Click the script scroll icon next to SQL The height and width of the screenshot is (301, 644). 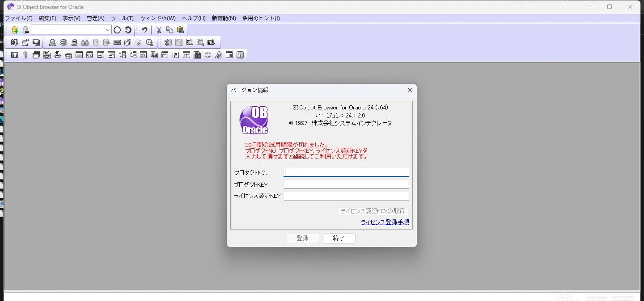(25, 42)
